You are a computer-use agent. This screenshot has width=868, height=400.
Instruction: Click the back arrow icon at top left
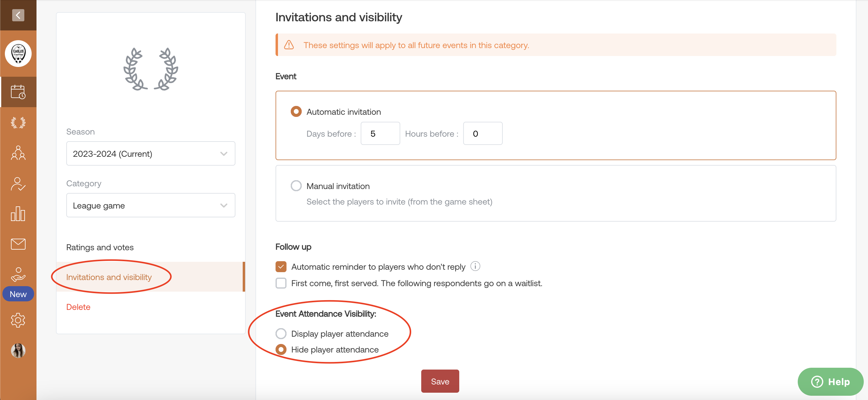(18, 15)
